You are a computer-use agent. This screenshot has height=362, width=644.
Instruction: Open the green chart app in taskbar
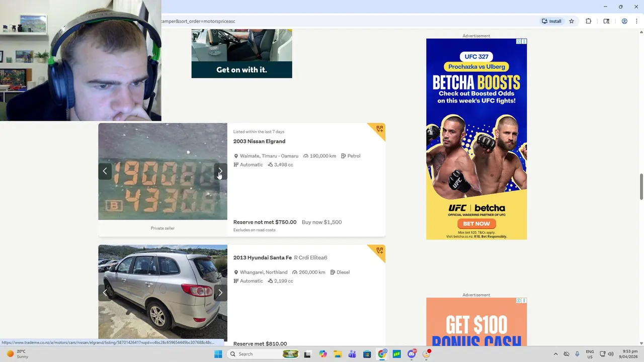pyautogui.click(x=397, y=354)
